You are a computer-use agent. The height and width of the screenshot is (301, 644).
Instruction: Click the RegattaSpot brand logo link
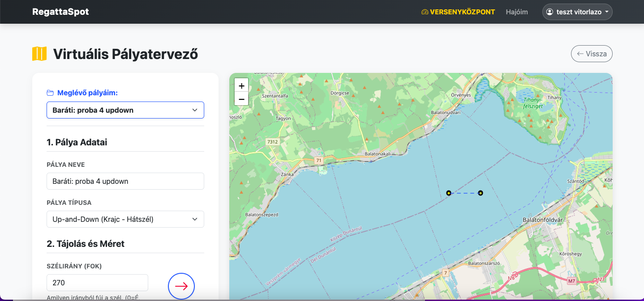pos(60,12)
